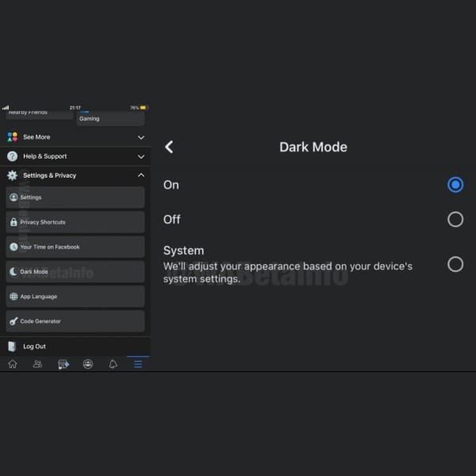The image size is (476, 476).
Task: Select the On radio button
Action: (455, 185)
